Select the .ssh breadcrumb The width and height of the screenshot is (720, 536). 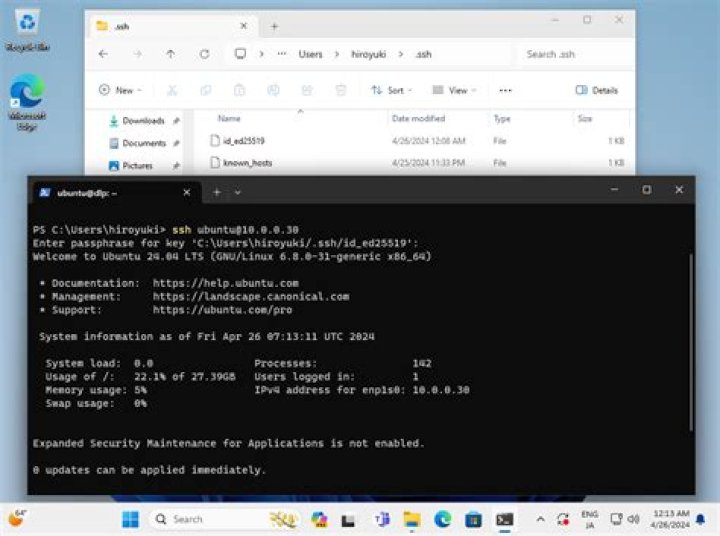tap(423, 54)
